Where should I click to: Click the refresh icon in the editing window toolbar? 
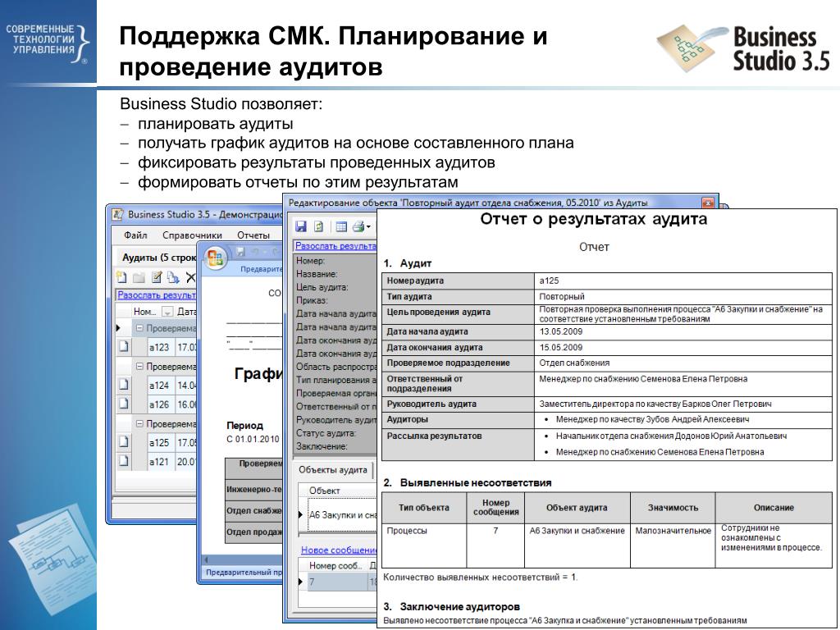[x=319, y=226]
